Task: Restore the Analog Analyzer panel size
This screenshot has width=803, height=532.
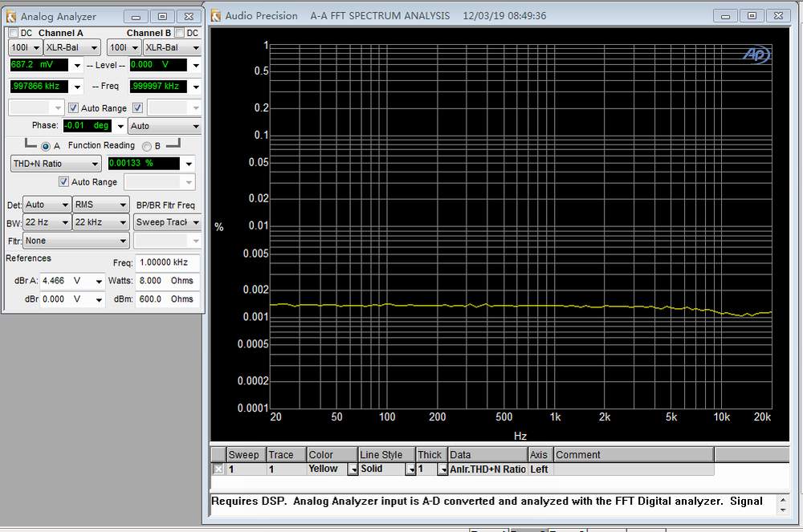Action: 162,17
